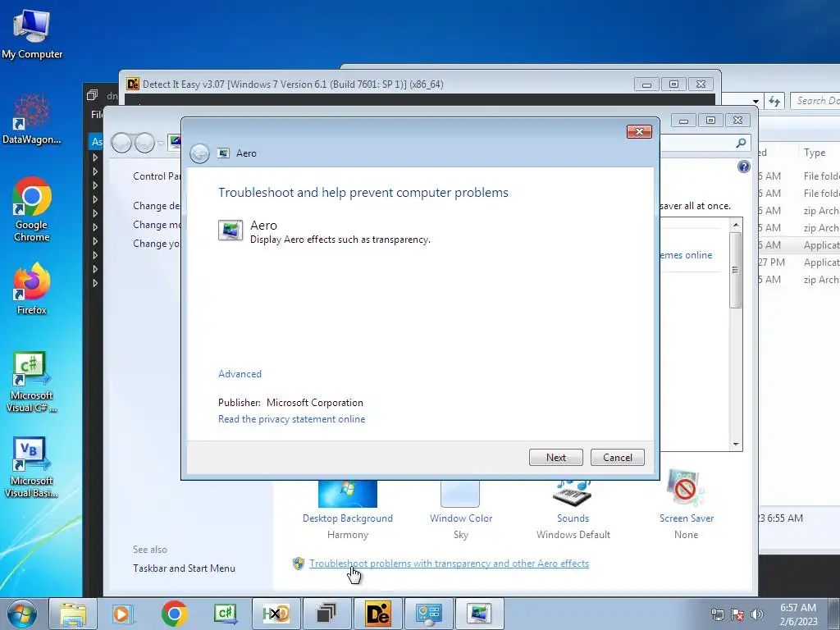
Task: Expand second tree arrow in dark window
Action: [x=95, y=171]
